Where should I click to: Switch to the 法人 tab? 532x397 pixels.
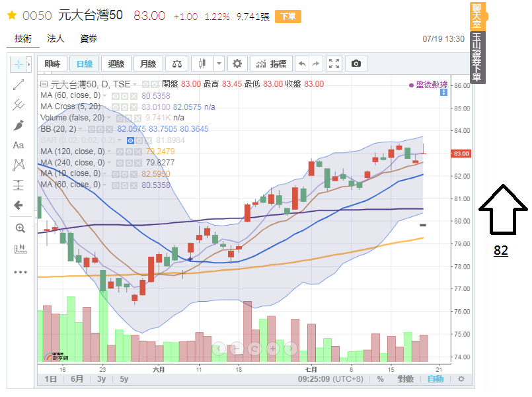[56, 39]
